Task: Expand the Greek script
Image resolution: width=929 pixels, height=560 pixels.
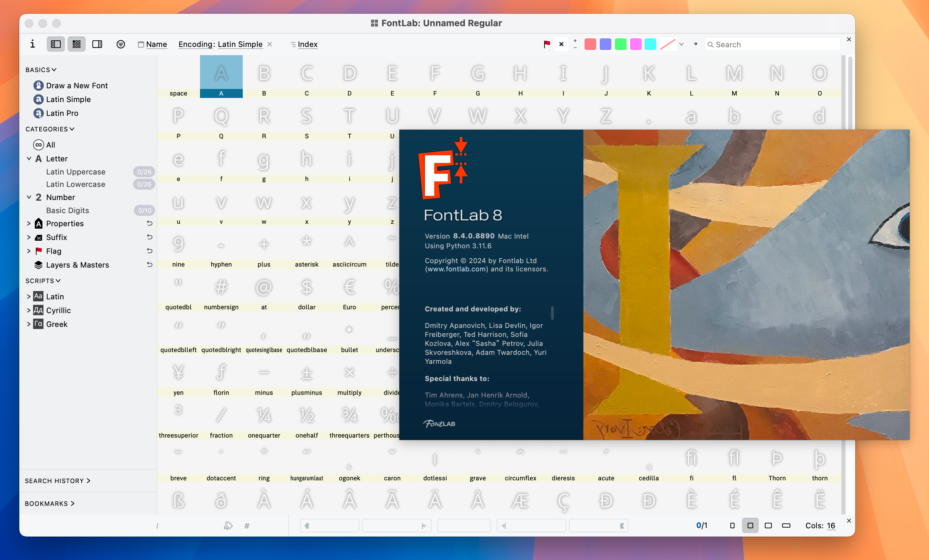Action: (29, 324)
